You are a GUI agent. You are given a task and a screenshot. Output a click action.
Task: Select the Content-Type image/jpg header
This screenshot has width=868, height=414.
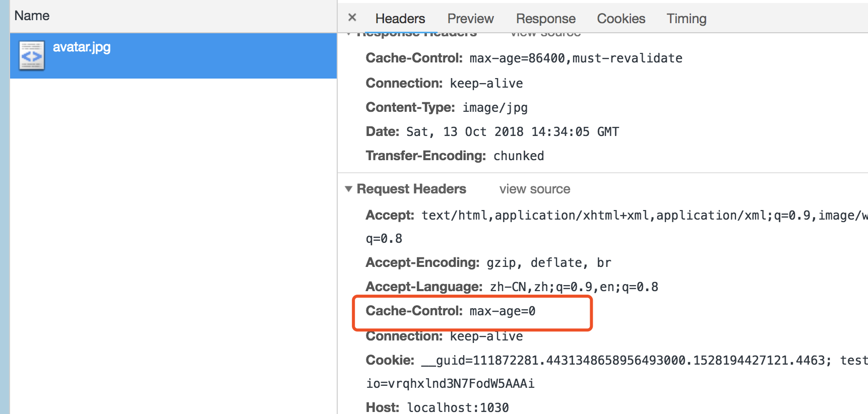point(447,107)
